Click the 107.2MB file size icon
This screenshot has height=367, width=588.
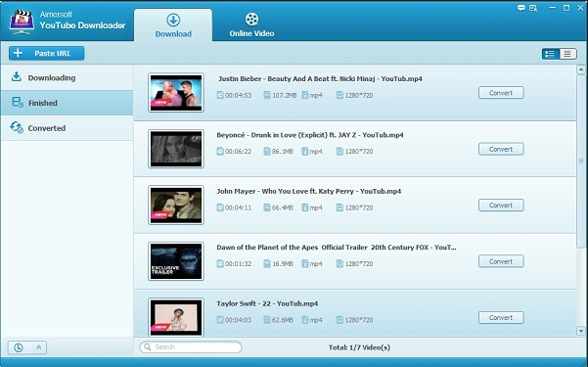click(267, 95)
